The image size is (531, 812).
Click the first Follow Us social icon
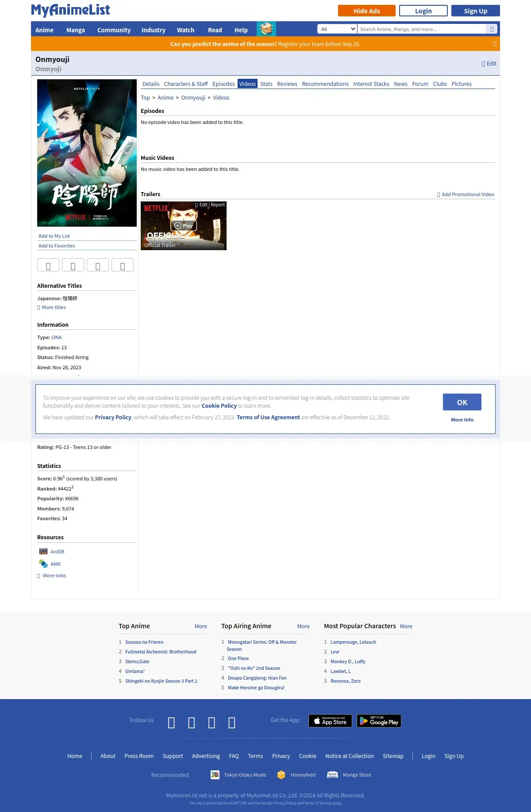172,723
